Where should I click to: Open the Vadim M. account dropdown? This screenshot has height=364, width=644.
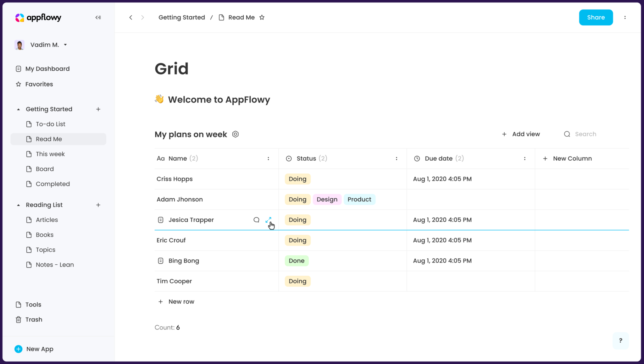pos(65,45)
